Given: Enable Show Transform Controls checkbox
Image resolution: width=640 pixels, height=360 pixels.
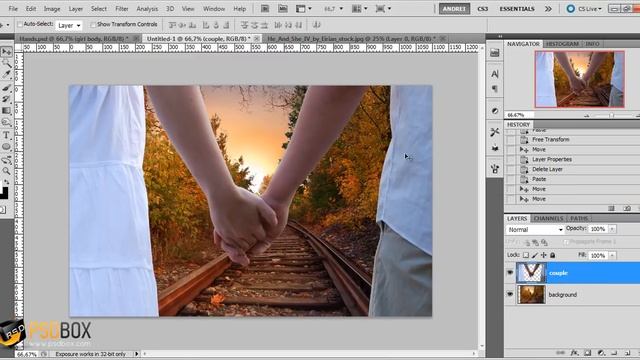Looking at the screenshot, I should (93, 24).
